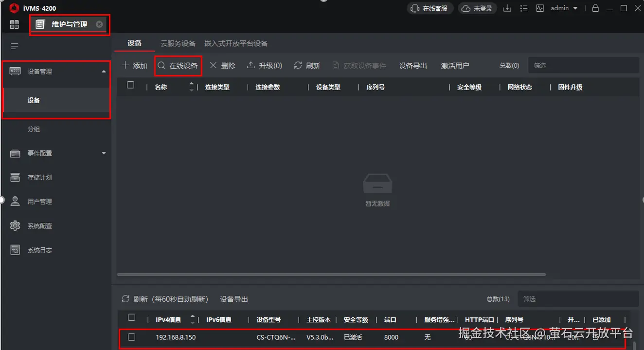Toggle select-all checkbox in online devices table
644x350 pixels.
(x=131, y=317)
